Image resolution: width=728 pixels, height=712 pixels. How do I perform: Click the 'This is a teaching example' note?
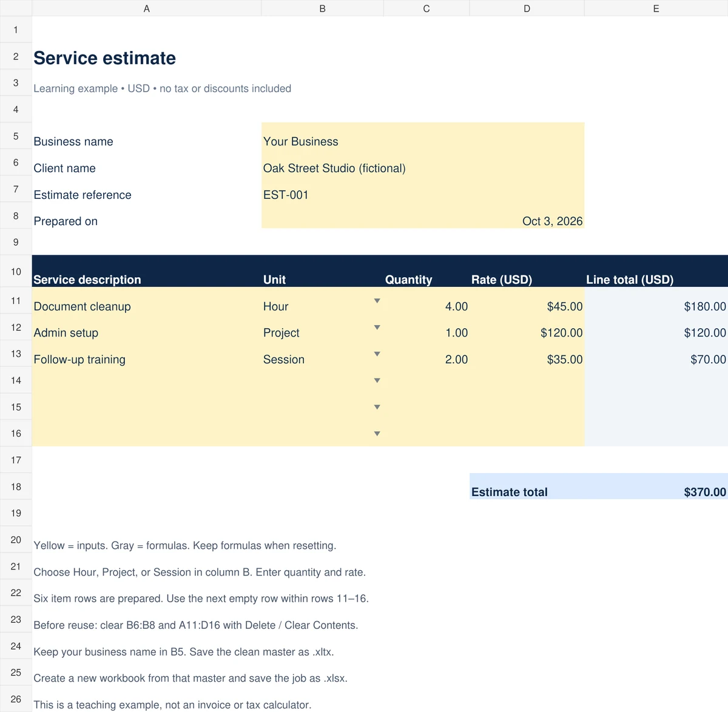coord(172,705)
